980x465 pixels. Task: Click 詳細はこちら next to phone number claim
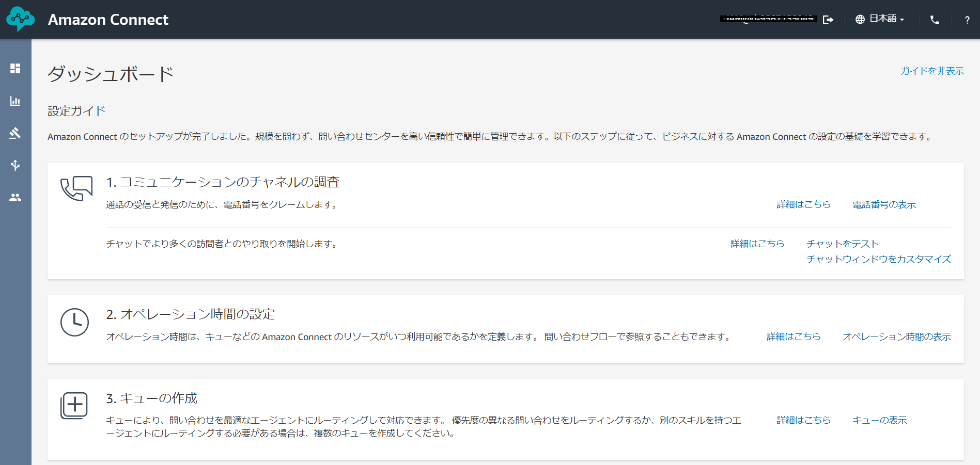click(804, 205)
